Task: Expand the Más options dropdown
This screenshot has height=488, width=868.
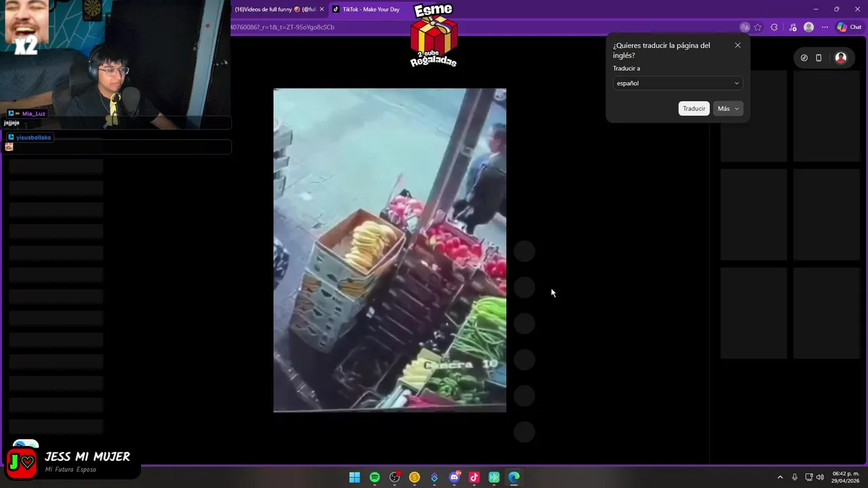Action: tap(728, 108)
